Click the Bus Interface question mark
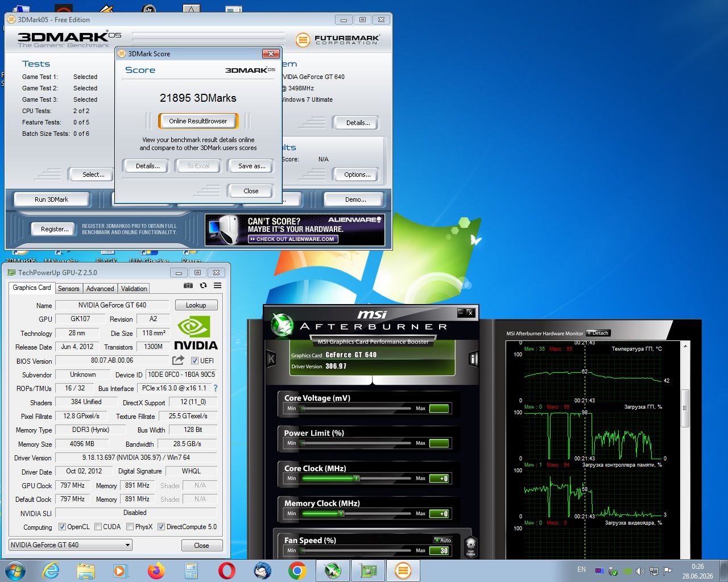This screenshot has height=582, width=728. click(x=216, y=388)
